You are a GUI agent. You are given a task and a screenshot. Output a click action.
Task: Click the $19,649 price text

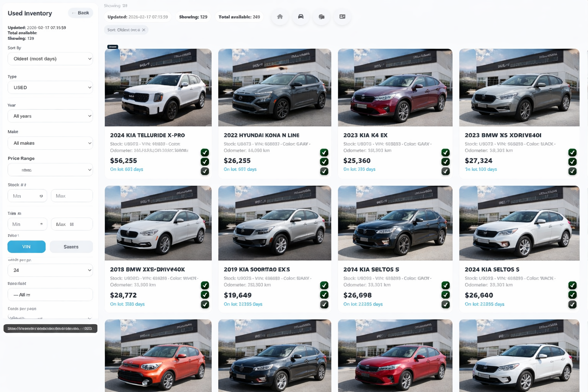tap(237, 295)
